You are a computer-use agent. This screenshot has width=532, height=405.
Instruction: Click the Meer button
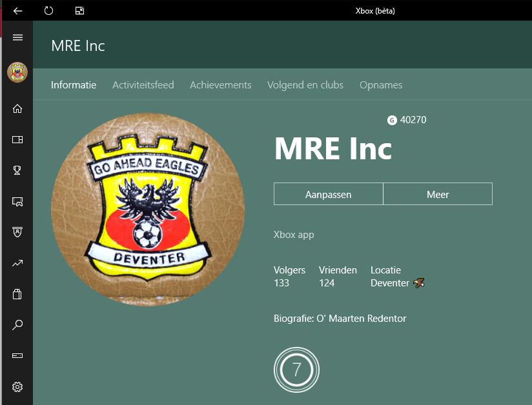click(x=438, y=194)
